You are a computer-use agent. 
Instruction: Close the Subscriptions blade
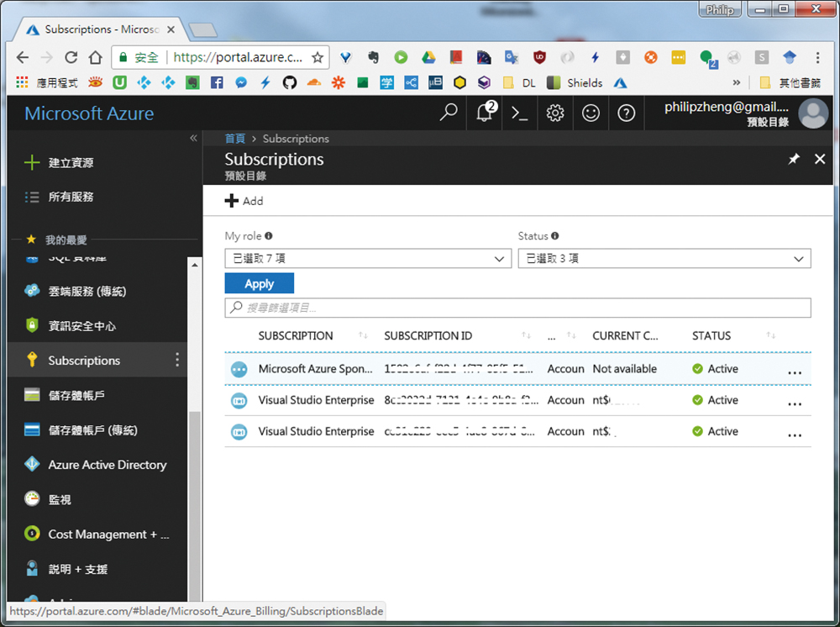[820, 159]
